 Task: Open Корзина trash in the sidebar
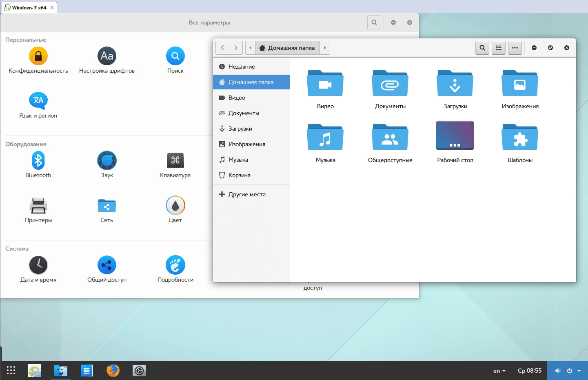click(x=251, y=175)
